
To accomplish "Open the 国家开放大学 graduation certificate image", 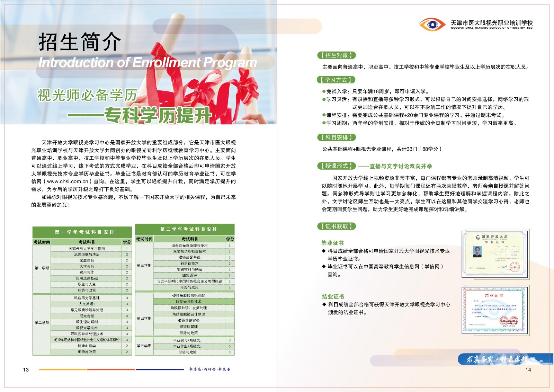I will coord(495,254).
